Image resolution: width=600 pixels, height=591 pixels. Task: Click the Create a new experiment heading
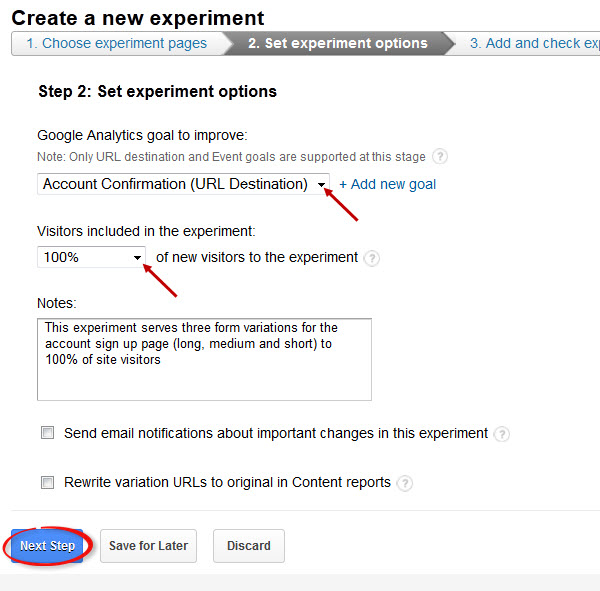tap(138, 18)
